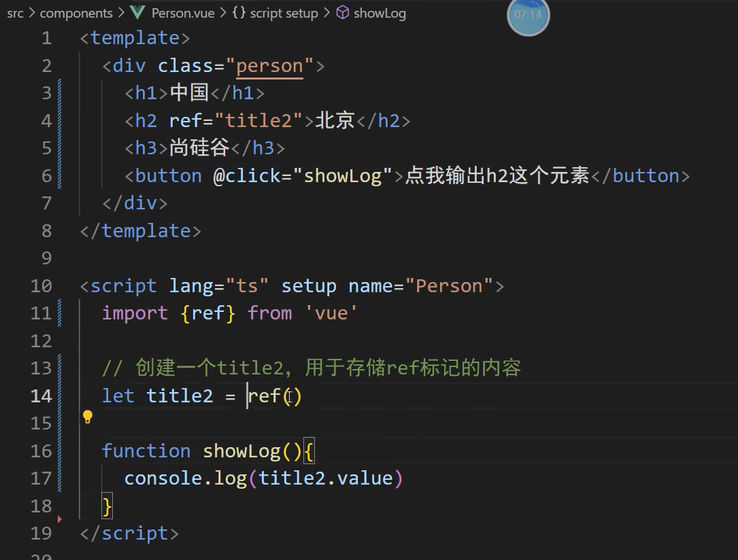Image resolution: width=738 pixels, height=560 pixels.
Task: Click the function keyword on line 16
Action: [x=146, y=451]
